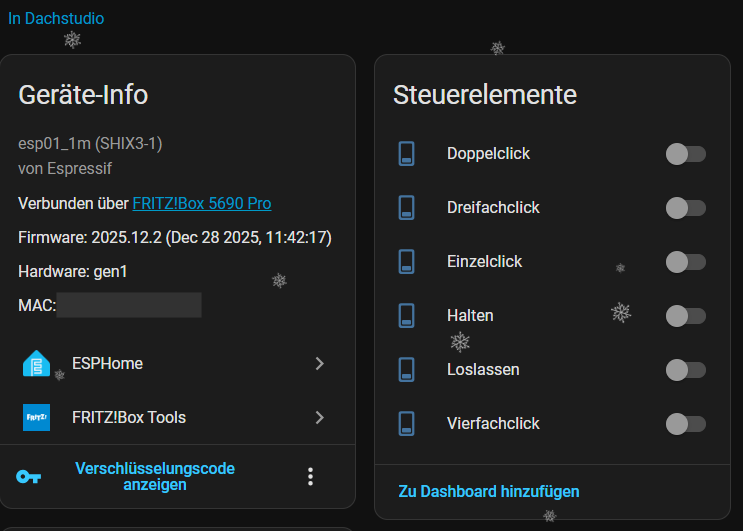Click Verschlüsselungscode anzeigen button

pos(155,476)
